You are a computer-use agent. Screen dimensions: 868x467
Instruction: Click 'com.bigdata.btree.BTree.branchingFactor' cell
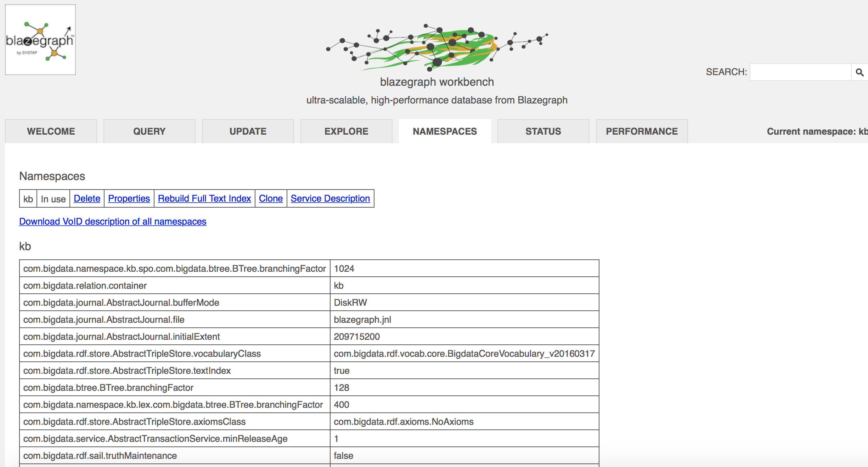(x=175, y=388)
